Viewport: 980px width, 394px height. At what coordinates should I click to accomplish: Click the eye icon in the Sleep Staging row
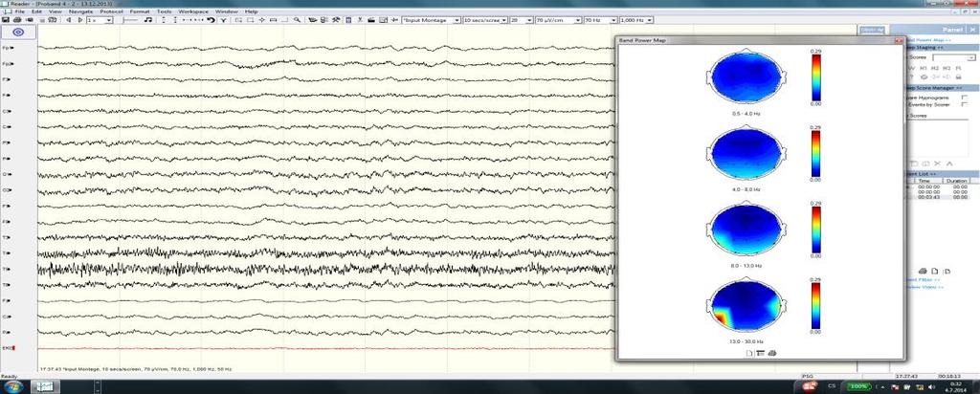(x=924, y=77)
